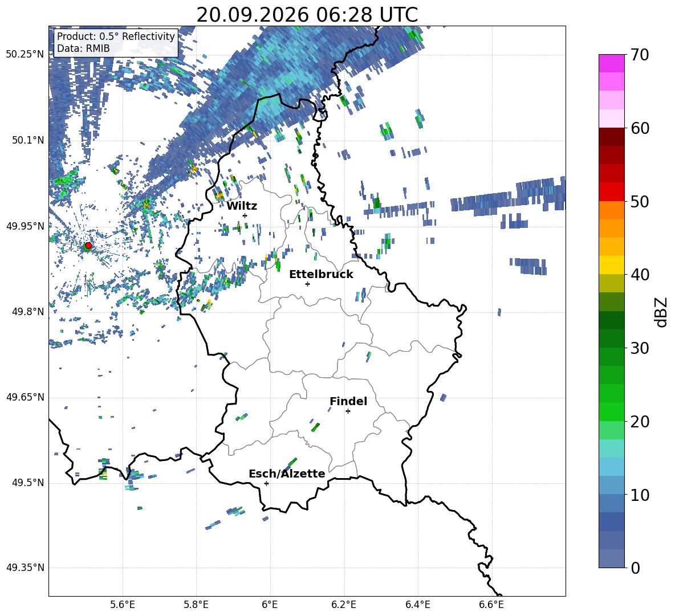Select the Findel city label

(348, 401)
